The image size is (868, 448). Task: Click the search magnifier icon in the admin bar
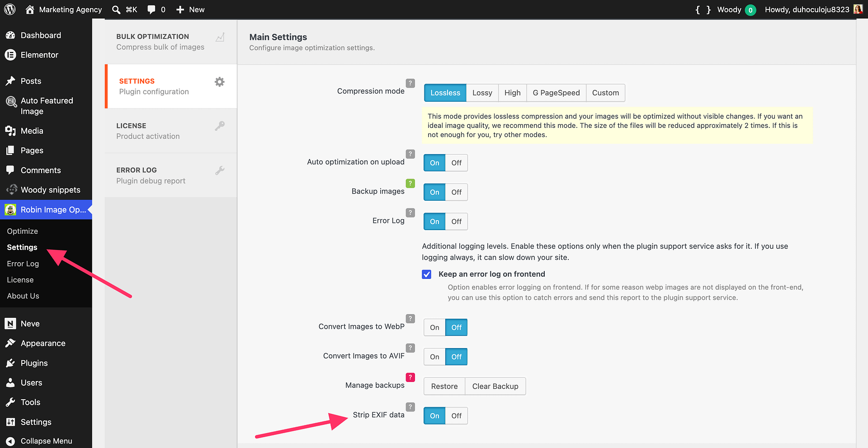116,9
